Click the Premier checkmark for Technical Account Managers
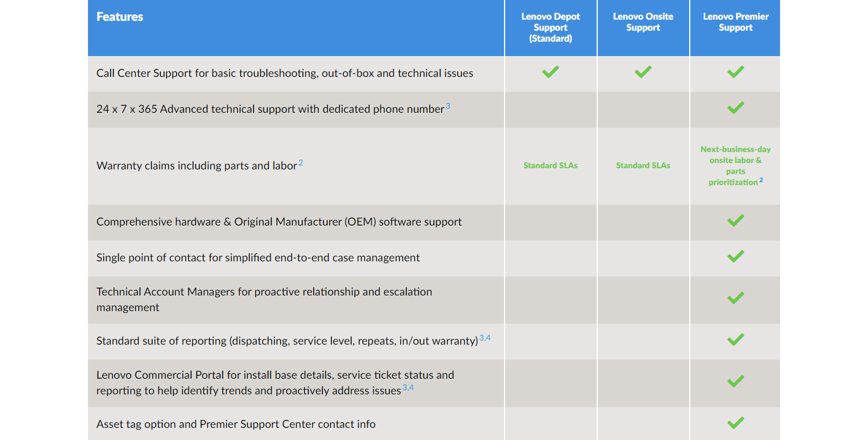Image resolution: width=868 pixels, height=440 pixels. 735,298
